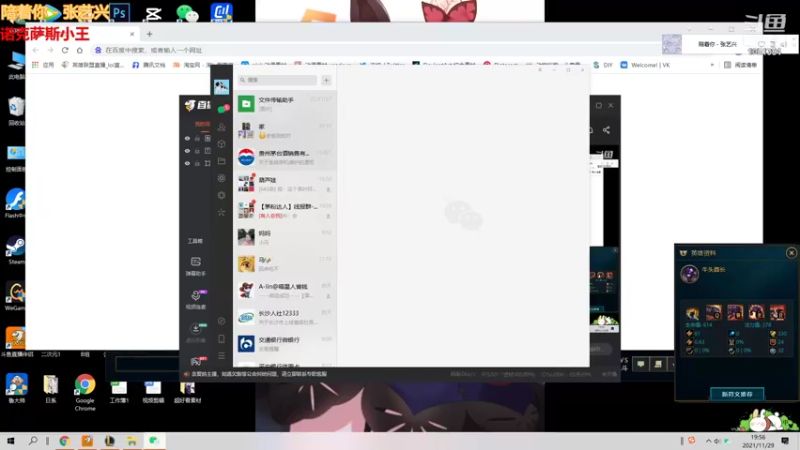The width and height of the screenshot is (800, 450).
Task: Switch to WeChat on taskbar
Action: coord(154,441)
